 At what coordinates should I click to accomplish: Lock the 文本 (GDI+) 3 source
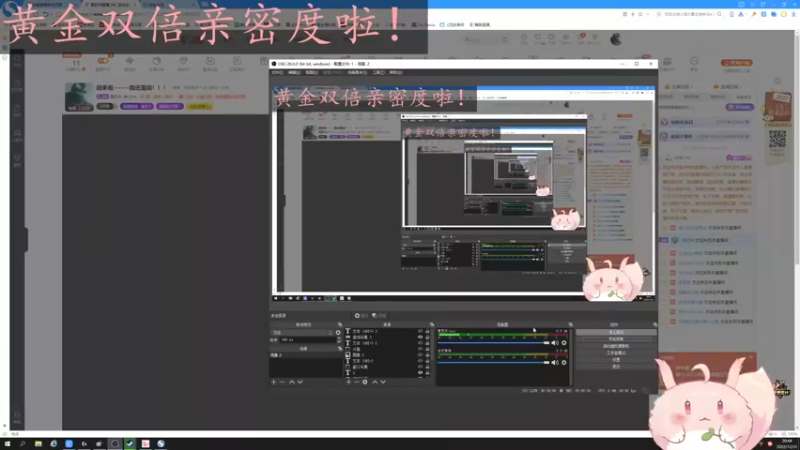click(427, 331)
